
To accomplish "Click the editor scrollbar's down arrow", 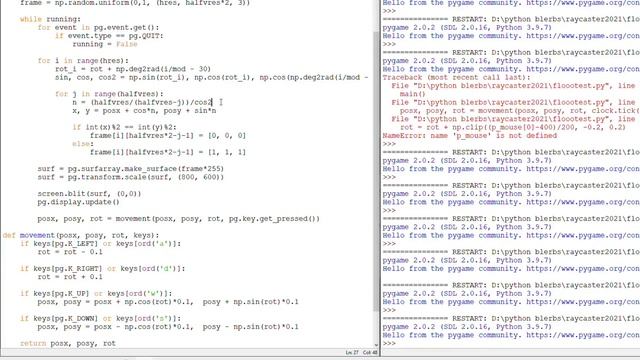I will (376, 345).
